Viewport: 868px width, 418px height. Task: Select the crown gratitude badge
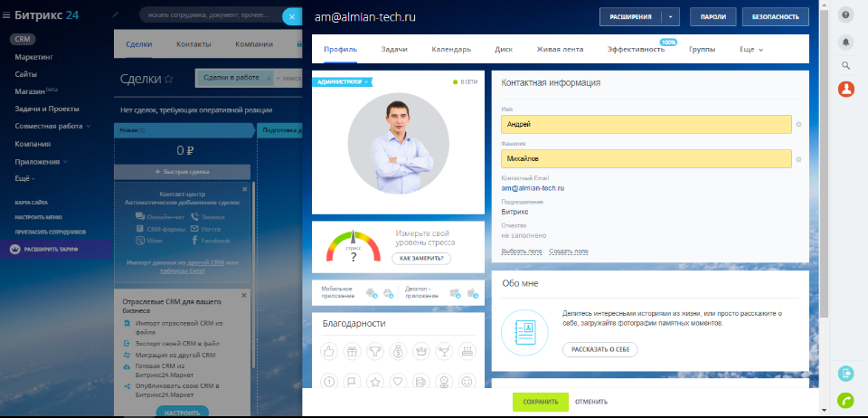click(x=421, y=351)
